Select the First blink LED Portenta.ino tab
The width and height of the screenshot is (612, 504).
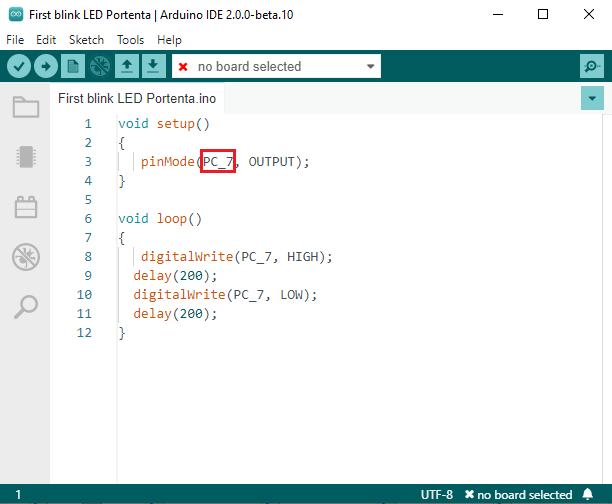pyautogui.click(x=137, y=98)
